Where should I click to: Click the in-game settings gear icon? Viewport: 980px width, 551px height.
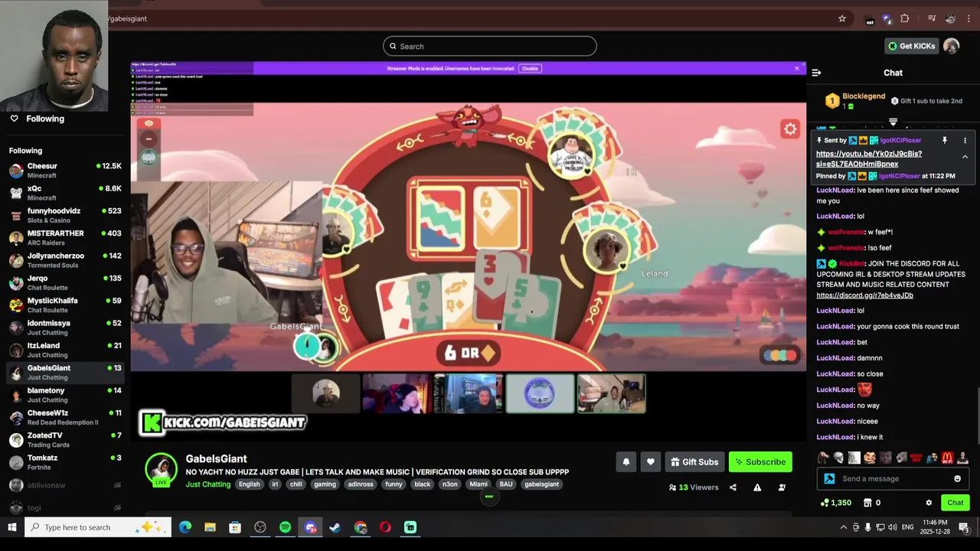point(790,129)
